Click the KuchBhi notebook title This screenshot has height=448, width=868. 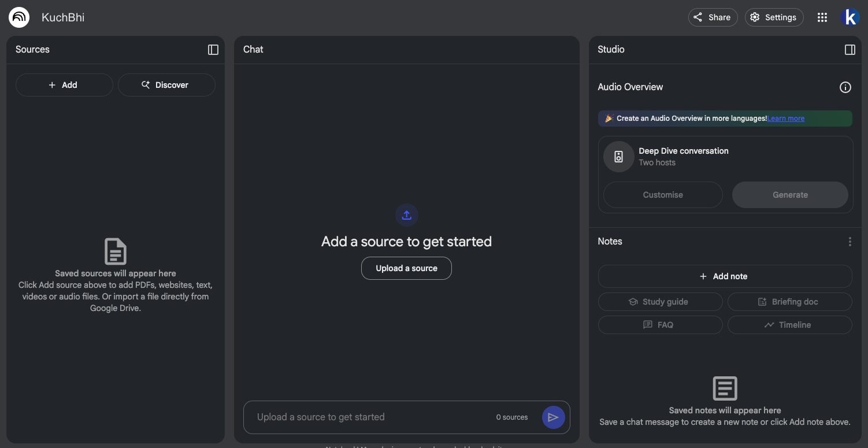click(x=63, y=17)
